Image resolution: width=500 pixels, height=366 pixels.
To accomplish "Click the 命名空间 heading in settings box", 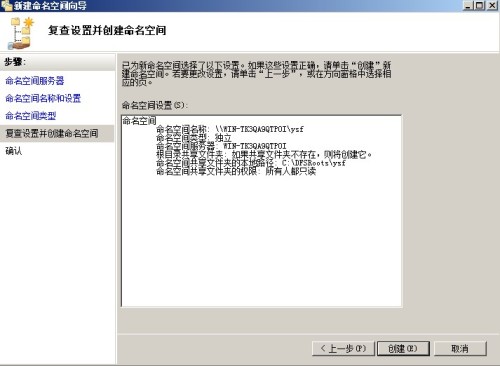I will (x=139, y=120).
